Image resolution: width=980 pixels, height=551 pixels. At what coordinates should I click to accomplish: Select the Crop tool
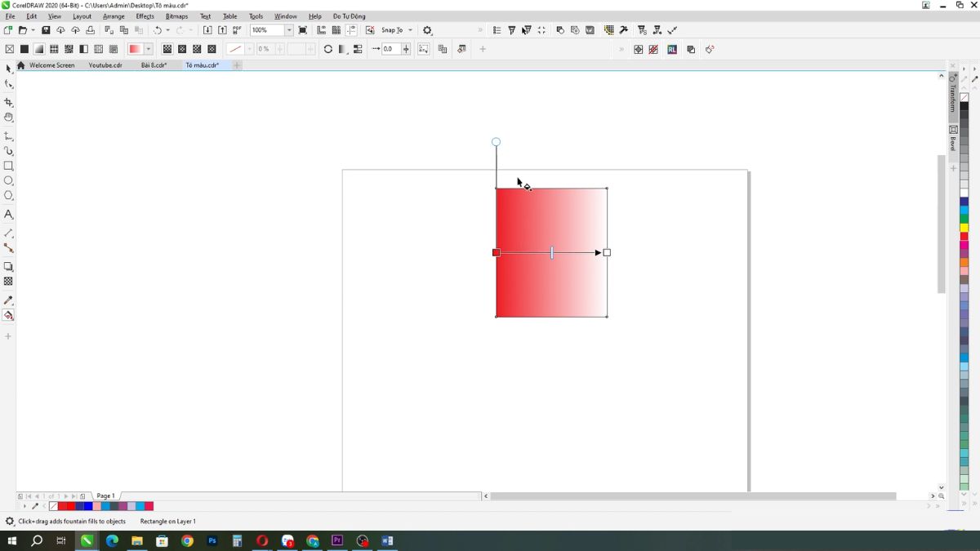[8, 102]
